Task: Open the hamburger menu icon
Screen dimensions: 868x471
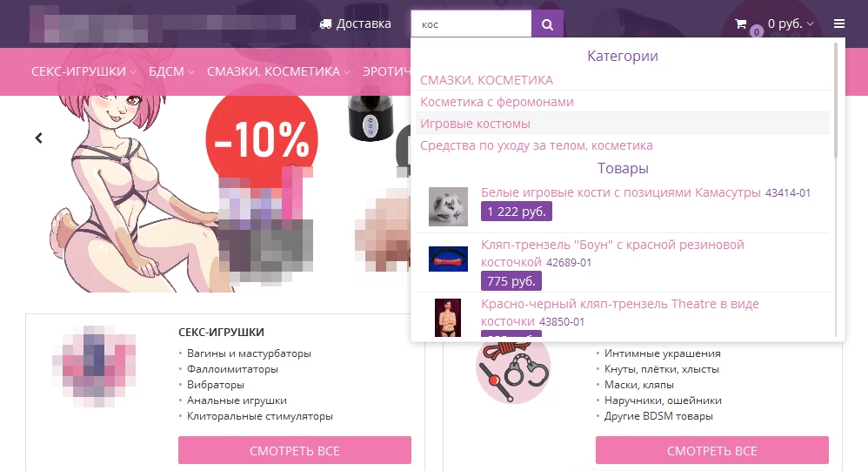Action: [x=839, y=24]
